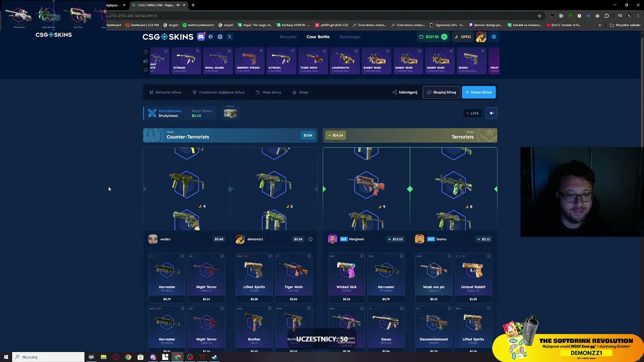Click the Skopiuj bitwę button
This screenshot has width=644, height=362.
442,92
